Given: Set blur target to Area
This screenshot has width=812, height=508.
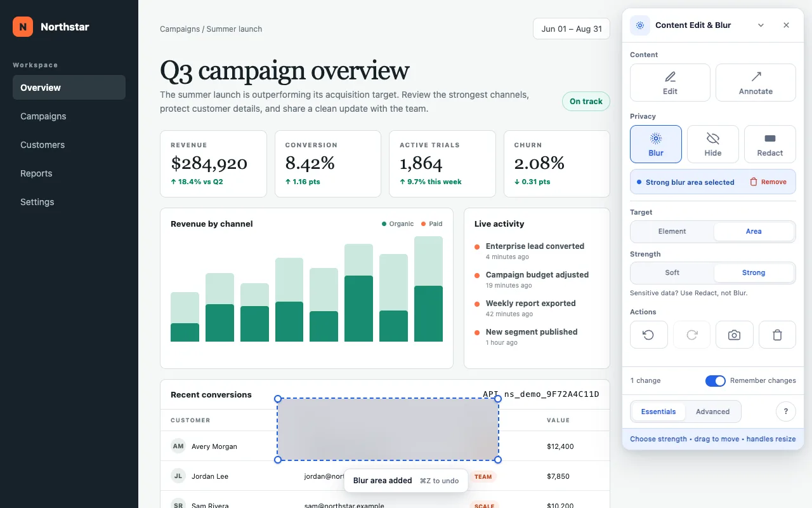Looking at the screenshot, I should tap(754, 231).
